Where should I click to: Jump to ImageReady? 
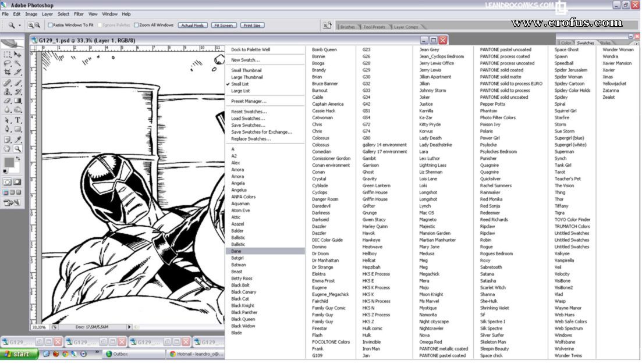[12, 203]
